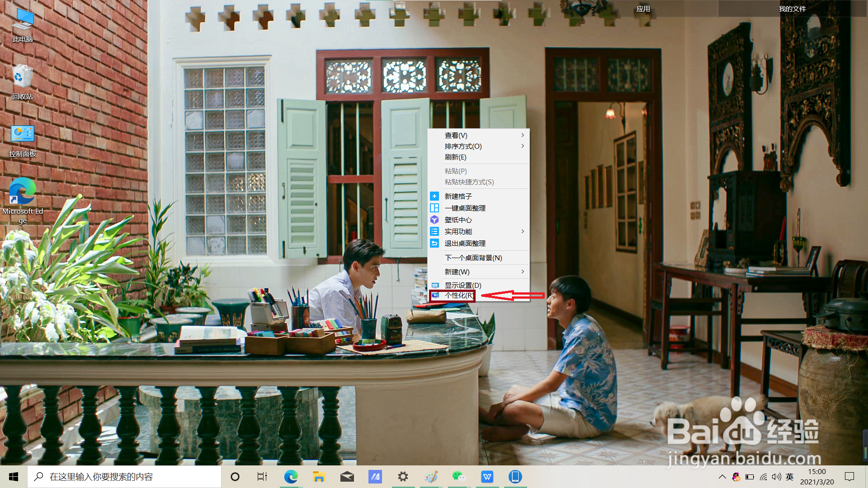Toggle 英 input method indicator
Image resolution: width=868 pixels, height=488 pixels.
(x=790, y=477)
